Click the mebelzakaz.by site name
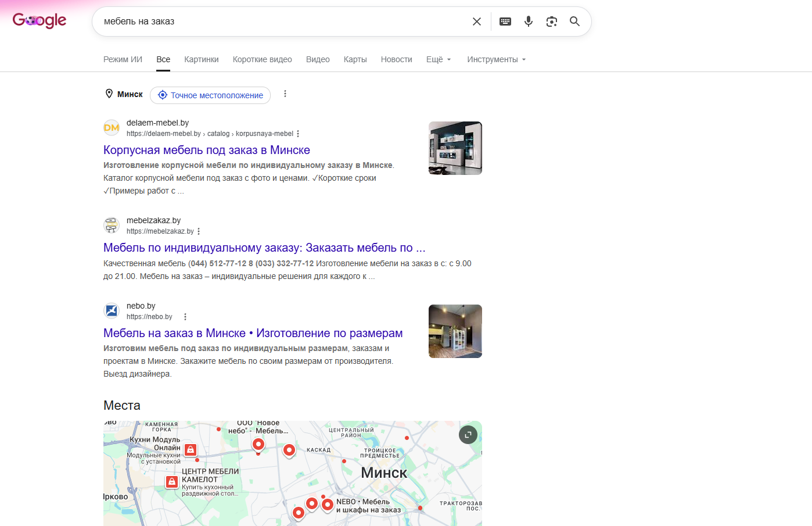 coord(154,220)
